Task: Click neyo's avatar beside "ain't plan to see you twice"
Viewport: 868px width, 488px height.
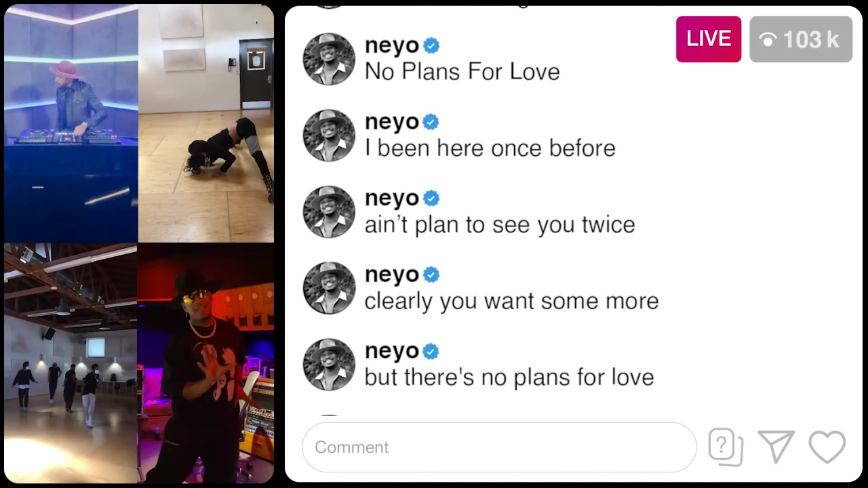Action: 329,212
